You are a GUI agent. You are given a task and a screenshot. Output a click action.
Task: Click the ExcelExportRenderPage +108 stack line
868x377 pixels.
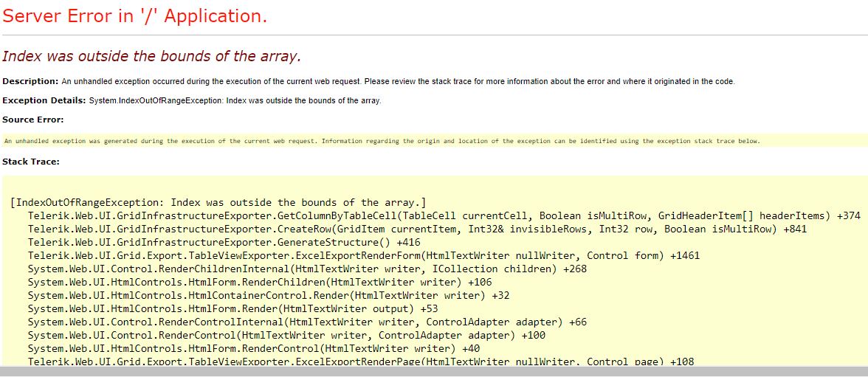[361, 362]
